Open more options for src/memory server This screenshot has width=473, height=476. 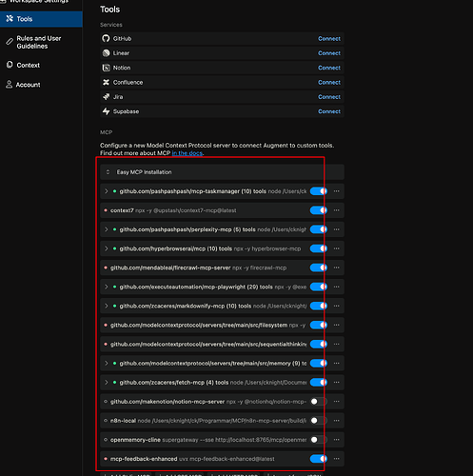click(x=337, y=364)
